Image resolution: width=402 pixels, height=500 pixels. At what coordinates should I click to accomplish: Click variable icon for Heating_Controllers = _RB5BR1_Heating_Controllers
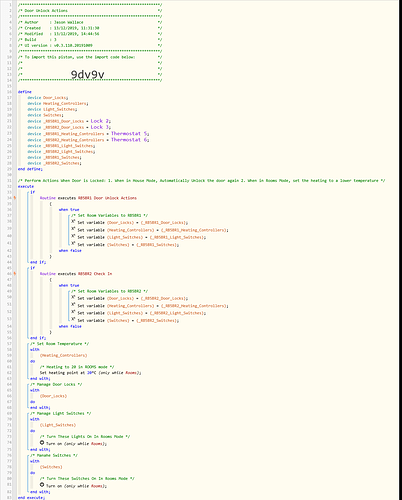pos(73,229)
